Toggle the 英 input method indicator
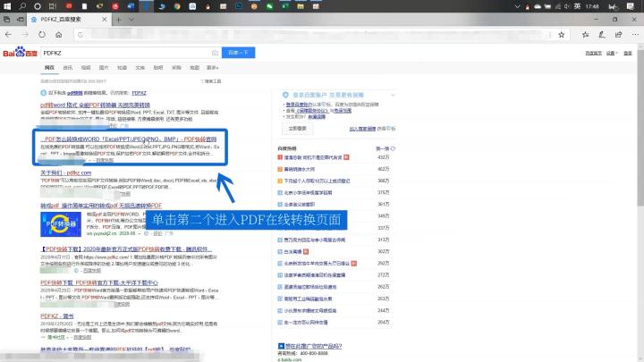This screenshot has height=362, width=644. (x=577, y=6)
